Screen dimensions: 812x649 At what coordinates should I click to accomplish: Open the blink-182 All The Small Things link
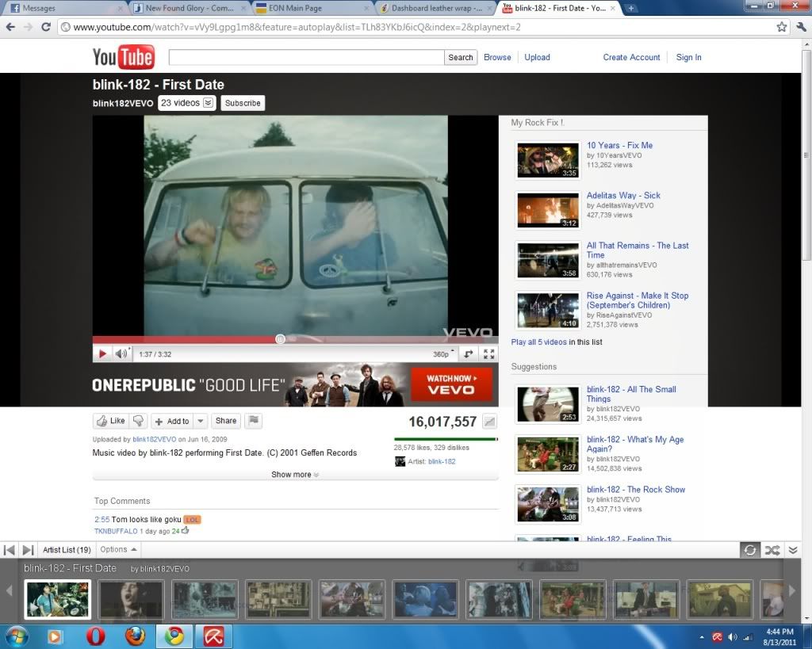[630, 394]
